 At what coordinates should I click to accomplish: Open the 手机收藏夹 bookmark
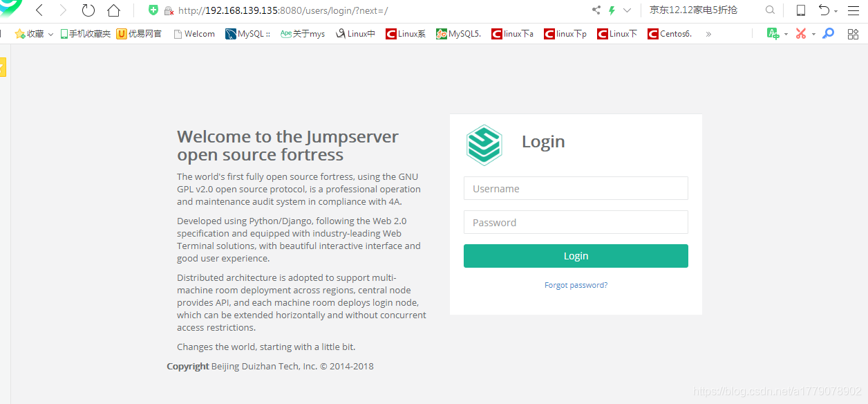point(85,34)
